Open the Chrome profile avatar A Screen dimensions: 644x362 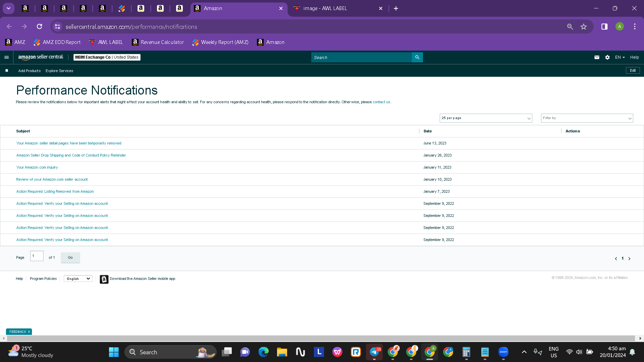pyautogui.click(x=620, y=26)
